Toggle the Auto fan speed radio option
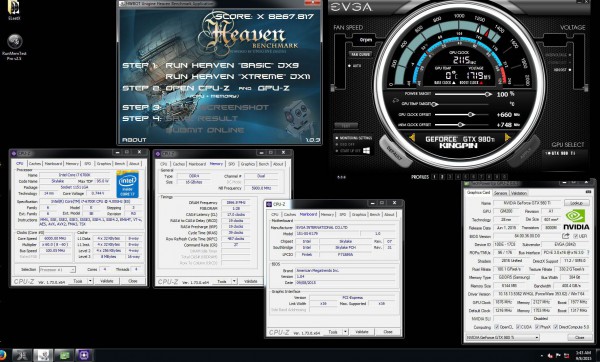Image resolution: width=600 pixels, height=362 pixels. click(x=350, y=66)
